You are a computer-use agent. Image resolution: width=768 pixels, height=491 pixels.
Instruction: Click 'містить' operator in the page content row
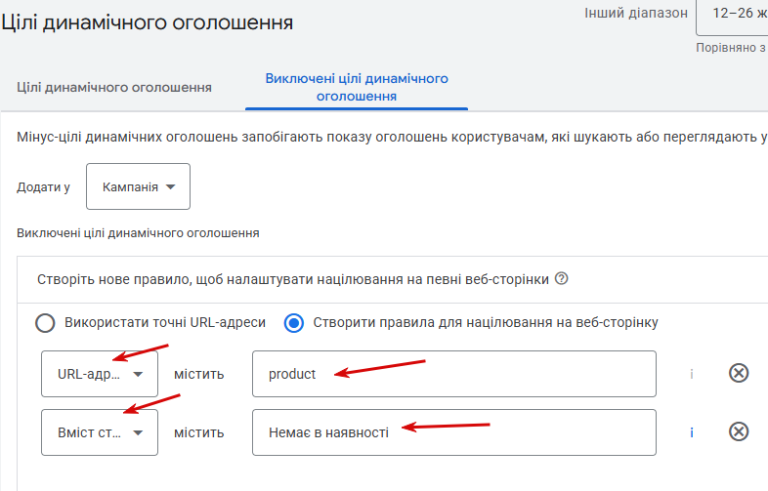click(x=199, y=433)
